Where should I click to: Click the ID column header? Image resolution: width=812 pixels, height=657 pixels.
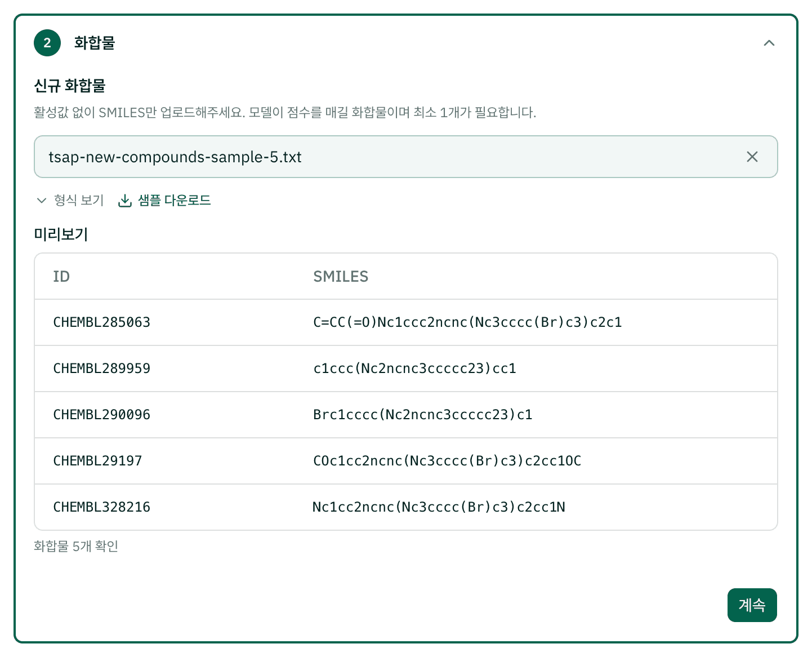point(61,277)
